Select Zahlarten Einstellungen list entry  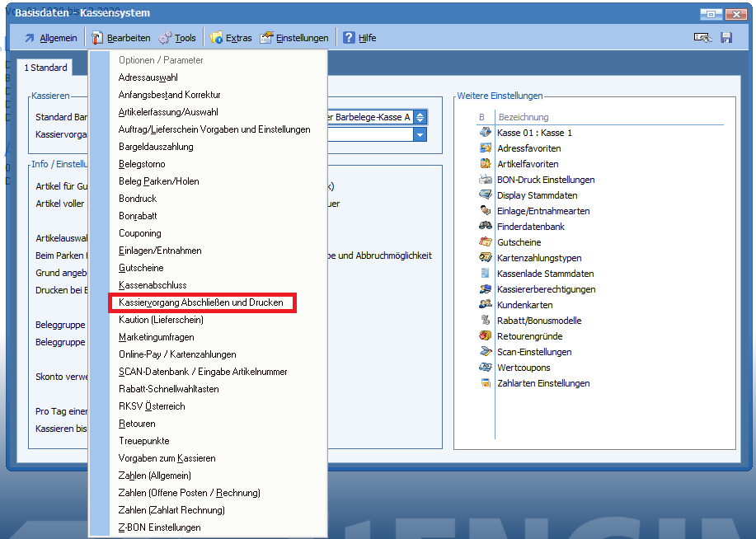542,383
